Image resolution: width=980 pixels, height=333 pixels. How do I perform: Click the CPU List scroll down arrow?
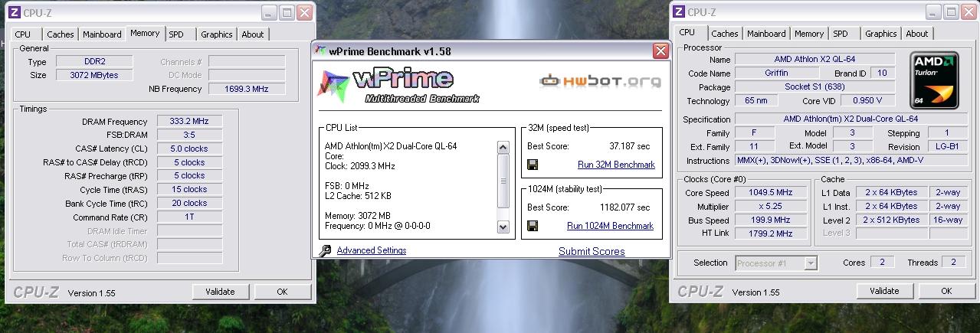(503, 227)
